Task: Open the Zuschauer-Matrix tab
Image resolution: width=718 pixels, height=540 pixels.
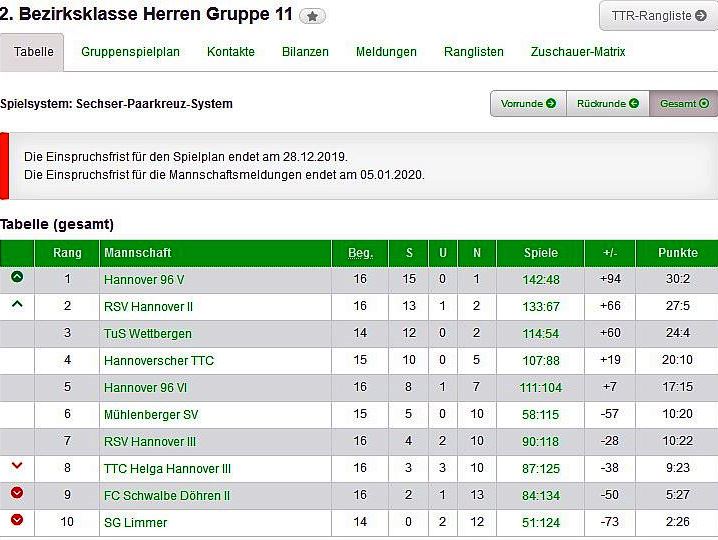Action: [578, 52]
